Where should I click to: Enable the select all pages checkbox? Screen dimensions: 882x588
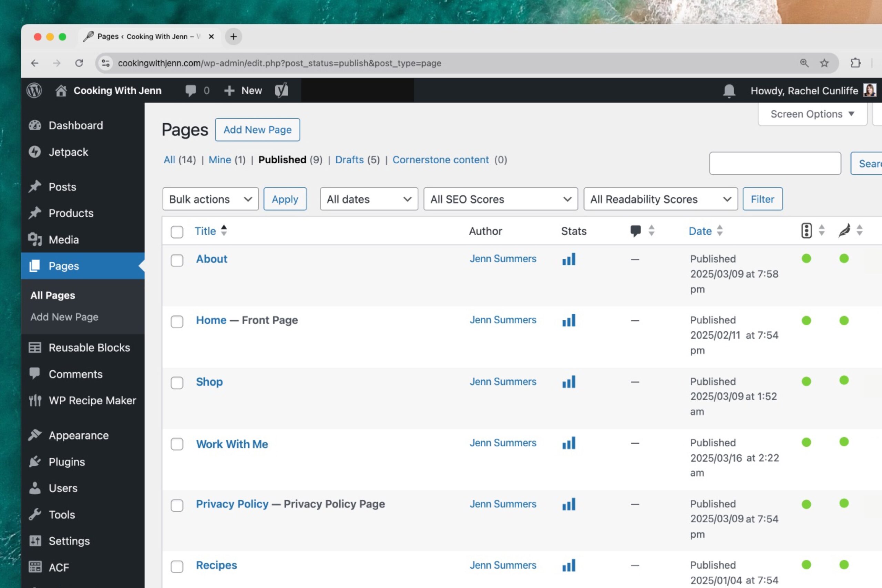(176, 232)
